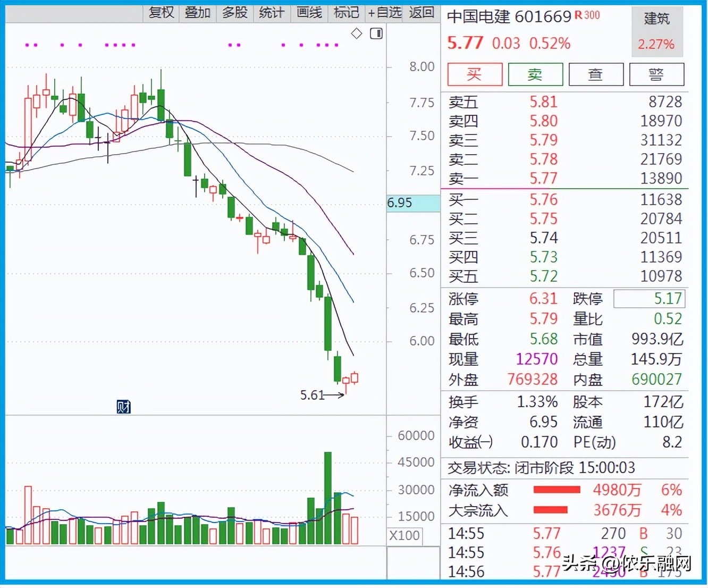Open the 财 financial marker on chart
The image size is (708, 588).
click(123, 407)
